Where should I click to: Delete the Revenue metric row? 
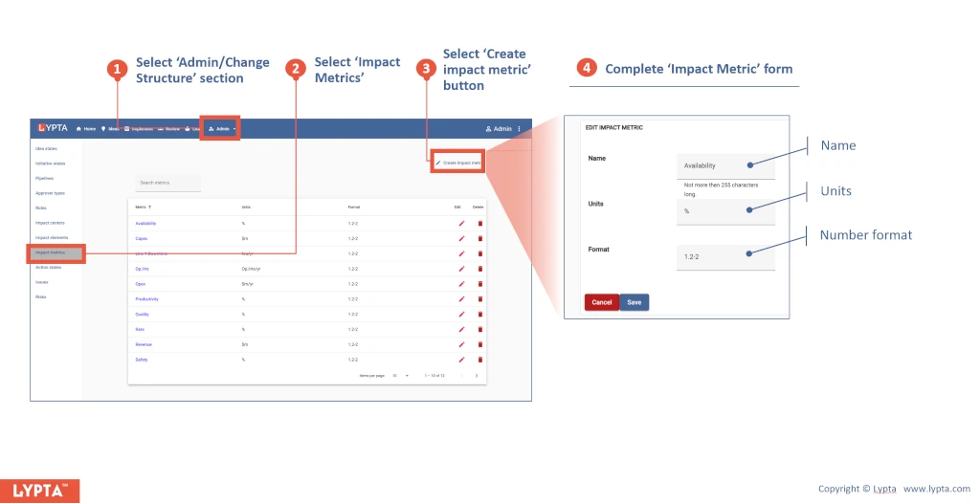click(480, 344)
